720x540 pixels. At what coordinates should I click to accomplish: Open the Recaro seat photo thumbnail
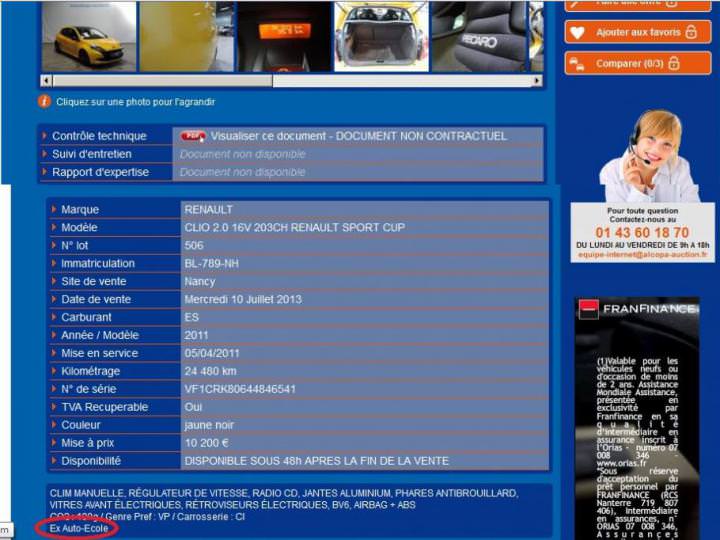(479, 37)
